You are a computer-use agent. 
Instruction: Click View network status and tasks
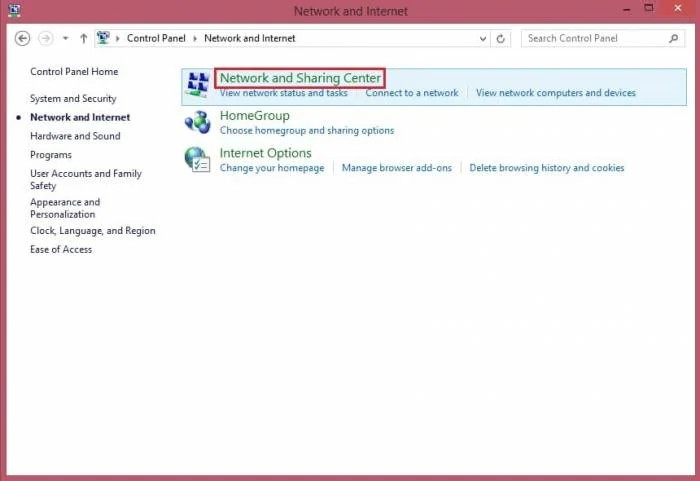(283, 93)
